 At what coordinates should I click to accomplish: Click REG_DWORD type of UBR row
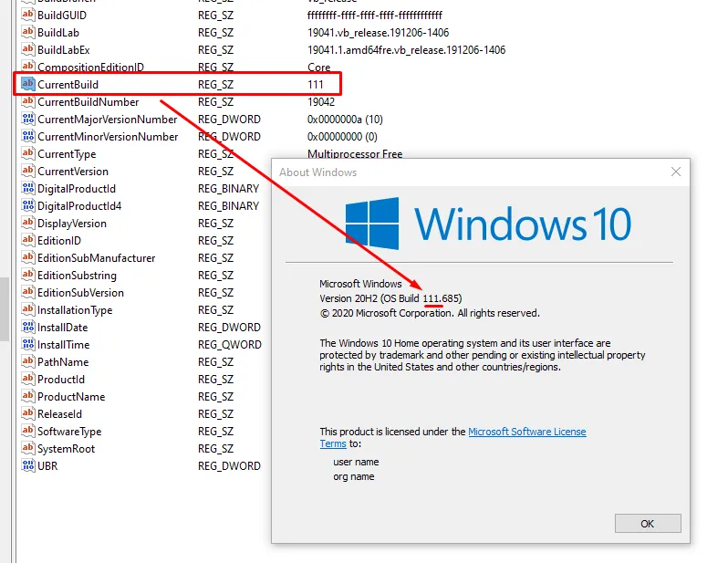tap(229, 466)
